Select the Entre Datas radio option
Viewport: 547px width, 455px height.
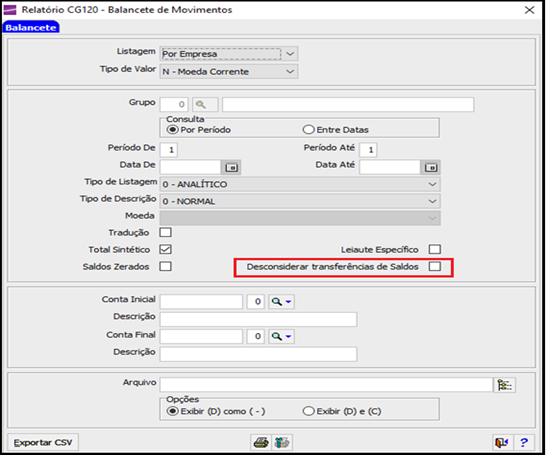[x=336, y=130]
